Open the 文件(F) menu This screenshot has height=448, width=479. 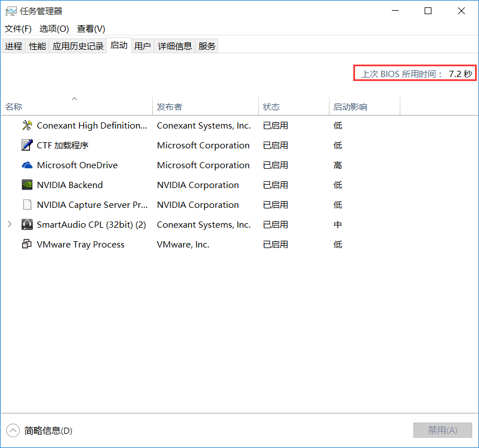(x=18, y=29)
